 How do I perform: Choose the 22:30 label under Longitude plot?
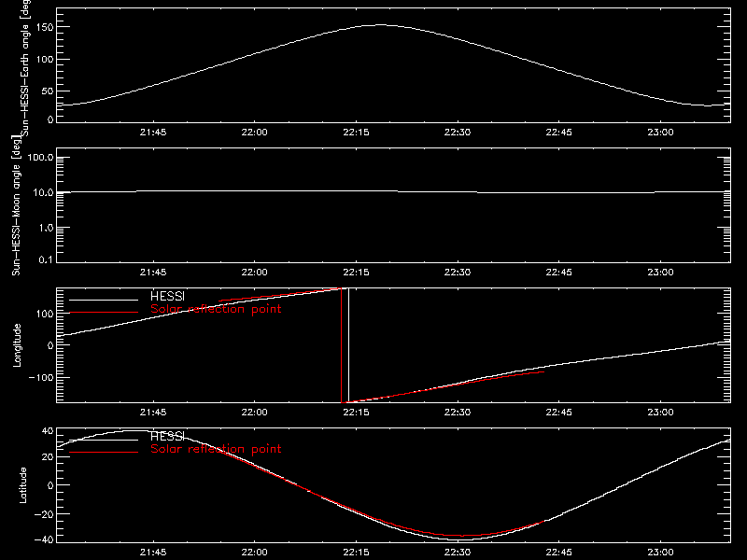[x=458, y=413]
